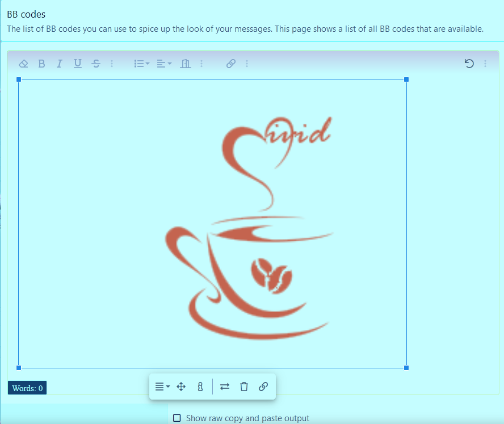
Task: Click the link icon in the image popup
Action: 263,387
